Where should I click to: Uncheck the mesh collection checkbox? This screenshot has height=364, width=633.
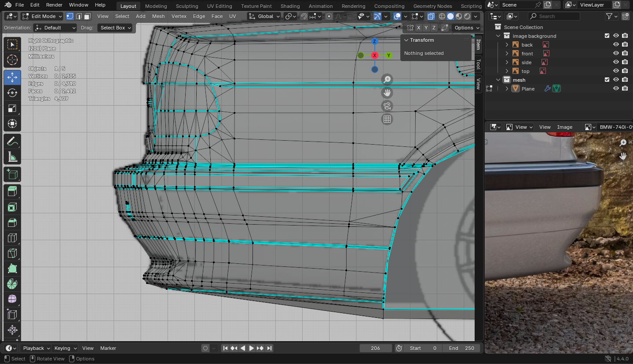click(607, 80)
